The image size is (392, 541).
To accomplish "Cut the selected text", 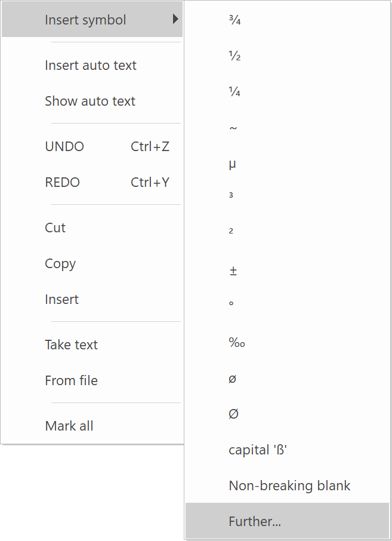I will (55, 228).
